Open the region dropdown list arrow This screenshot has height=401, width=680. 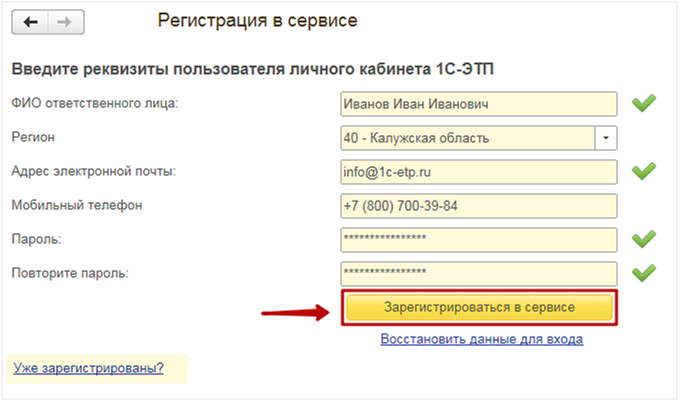click(607, 137)
